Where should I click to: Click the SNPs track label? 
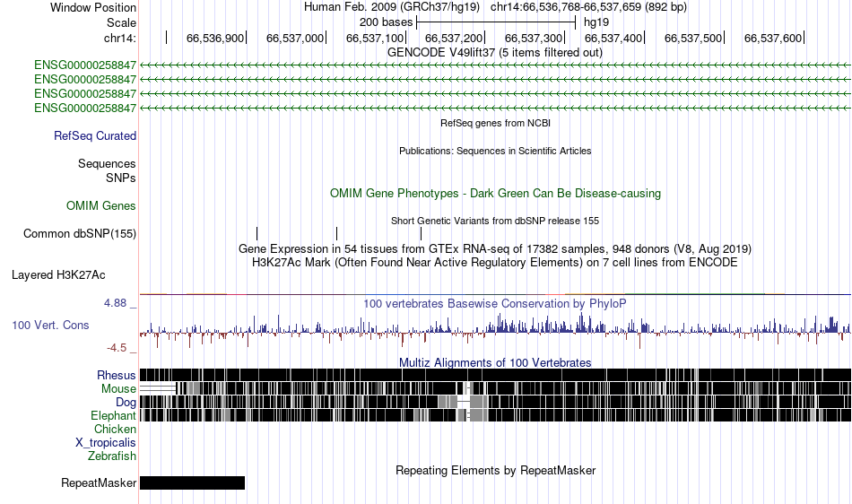click(121, 178)
